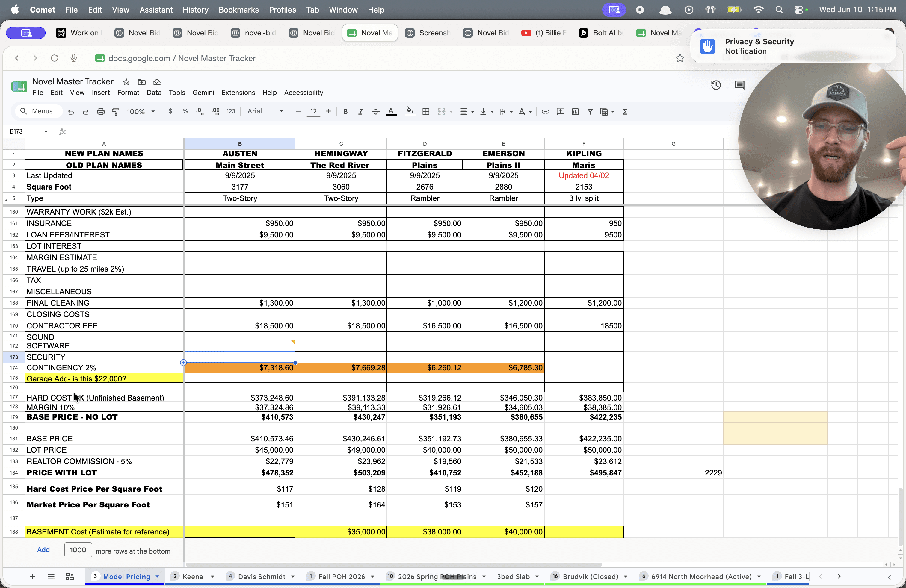Click the Add Sheet plus button
Screen dimensions: 906x588
(32, 576)
